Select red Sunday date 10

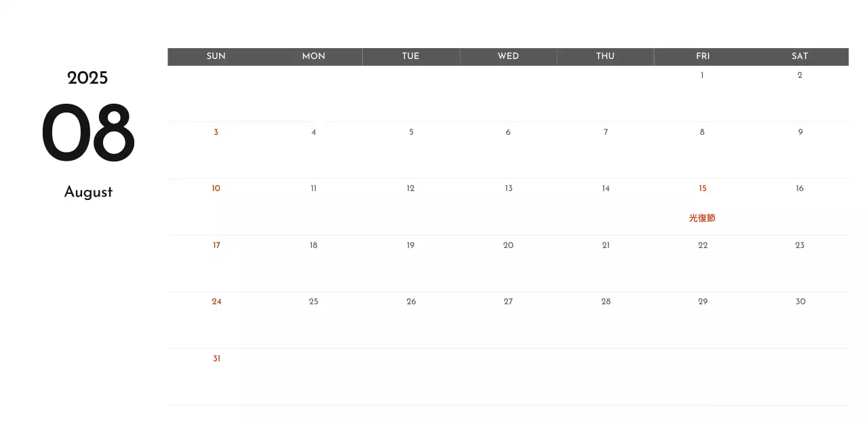[x=216, y=188]
